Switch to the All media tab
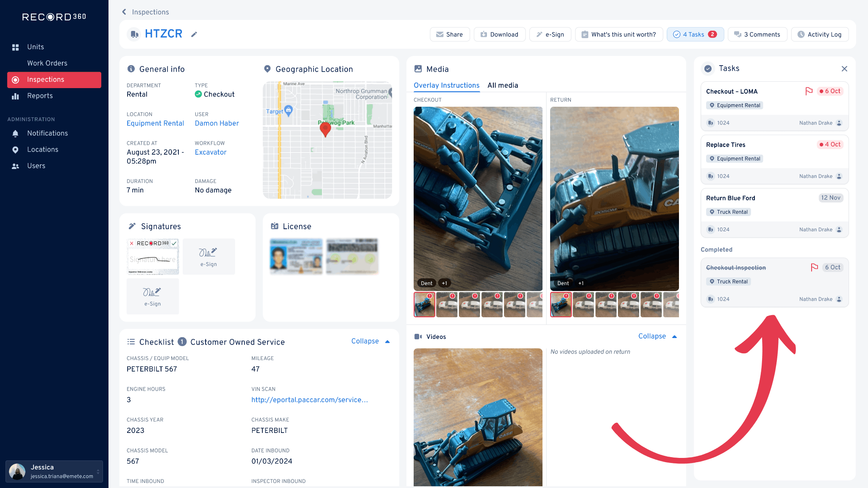868x488 pixels. click(503, 85)
